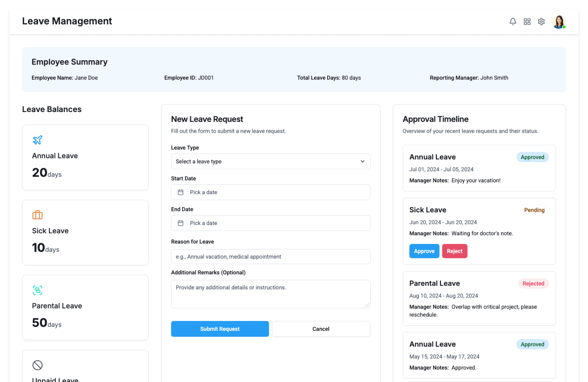Click the Unpaid Leave ban icon
The width and height of the screenshot is (588, 382).
37,365
